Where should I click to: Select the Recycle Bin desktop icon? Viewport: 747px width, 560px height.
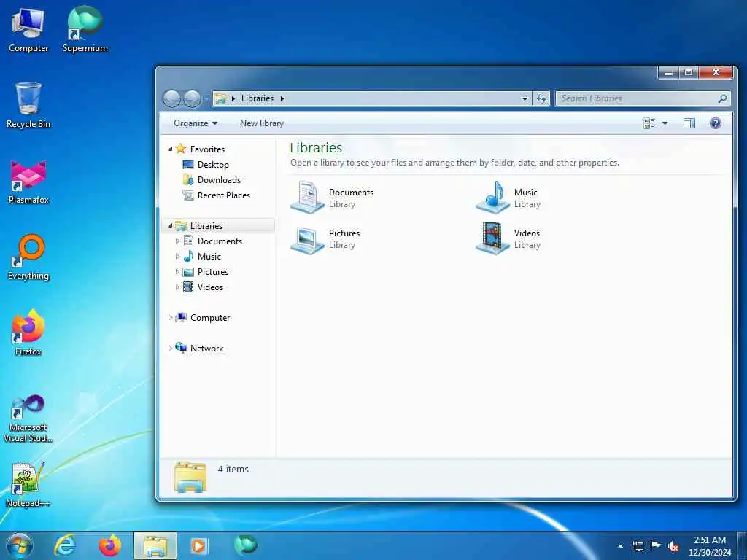coord(28,105)
